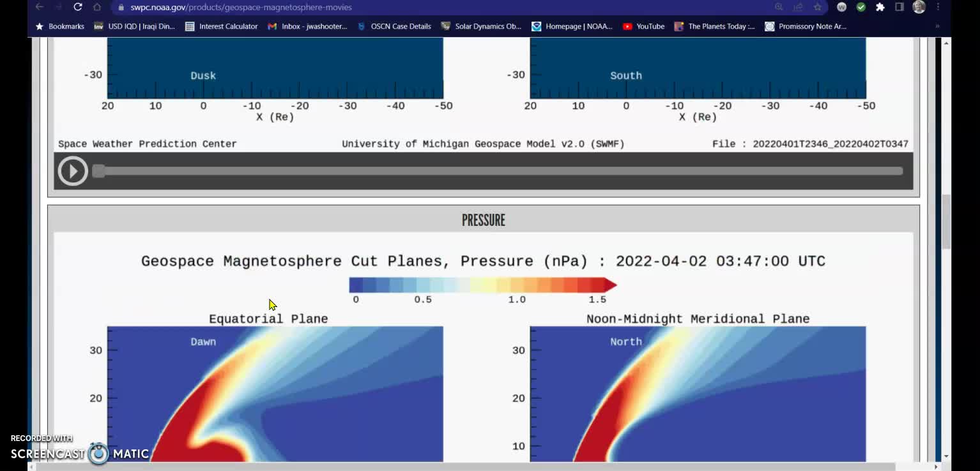
Task: Open the Interest Calculator bookmark
Action: pos(221,26)
